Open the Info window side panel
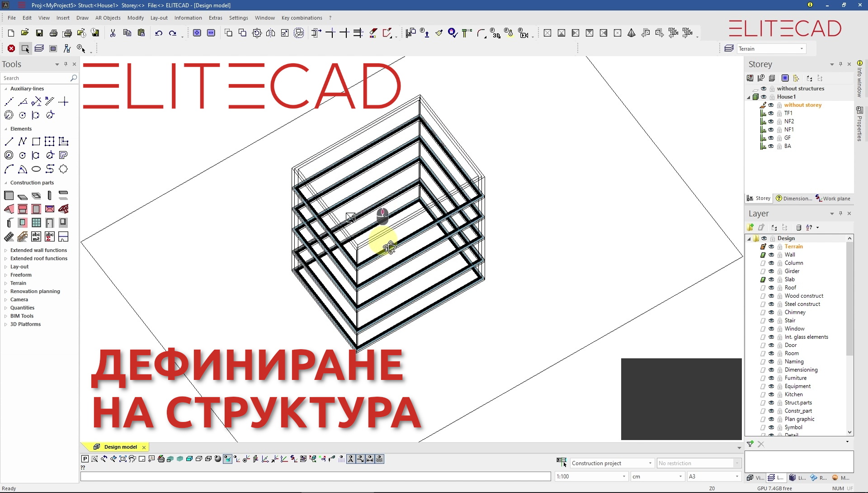The image size is (868, 493). (860, 79)
